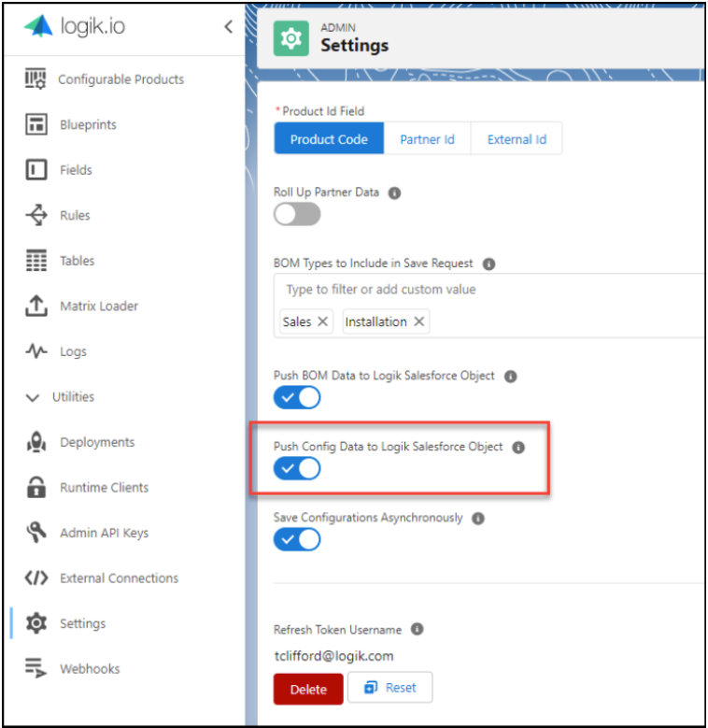Open the Webhooks page
The width and height of the screenshot is (708, 728).
click(x=90, y=668)
